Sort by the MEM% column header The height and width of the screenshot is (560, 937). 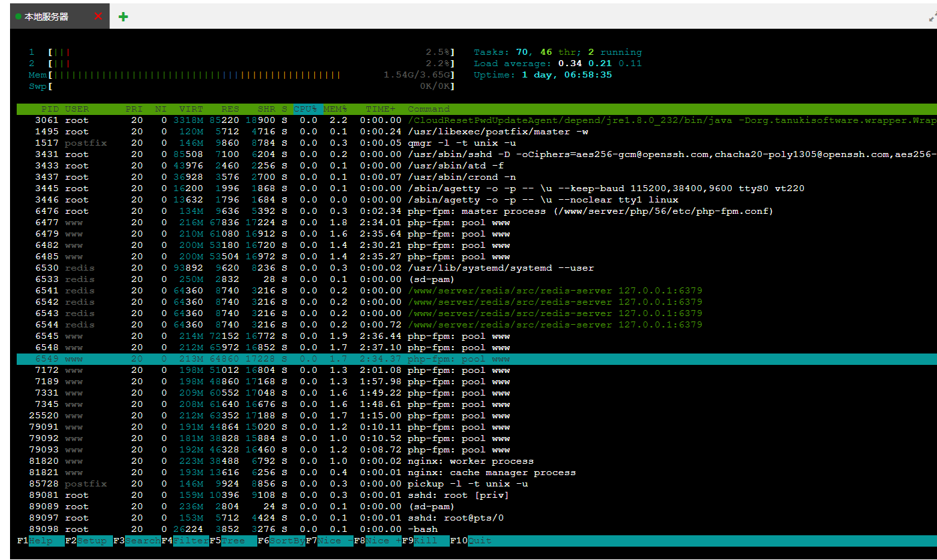pos(336,109)
